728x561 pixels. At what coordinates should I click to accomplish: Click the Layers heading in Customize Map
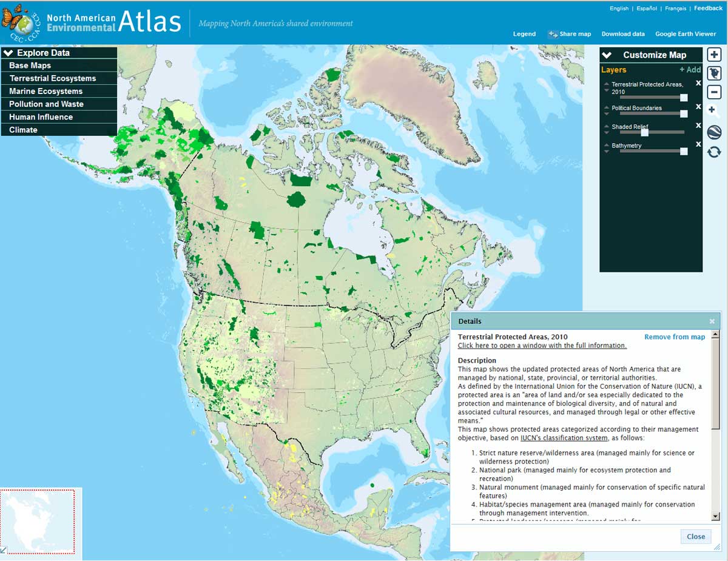pyautogui.click(x=614, y=70)
